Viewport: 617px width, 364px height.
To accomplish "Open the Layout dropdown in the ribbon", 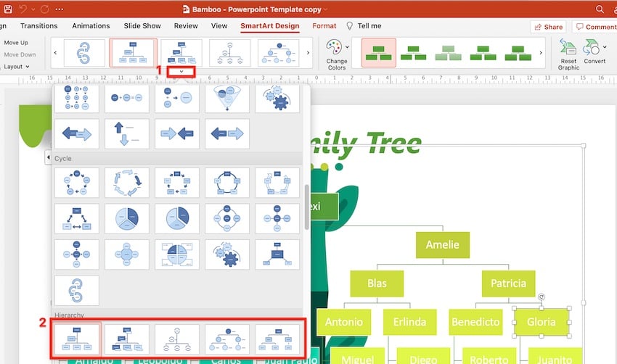I will click(15, 67).
